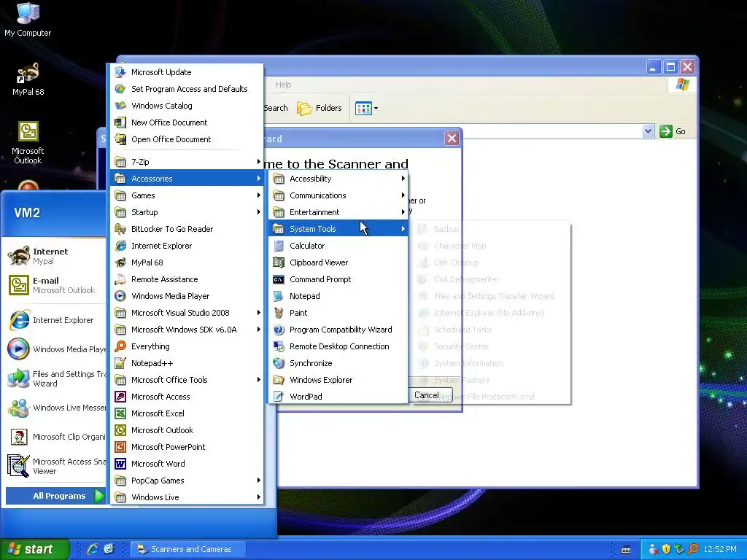Expand Microsoft Visual Studio 2008 submenu
This screenshot has width=747, height=560.
pos(187,313)
